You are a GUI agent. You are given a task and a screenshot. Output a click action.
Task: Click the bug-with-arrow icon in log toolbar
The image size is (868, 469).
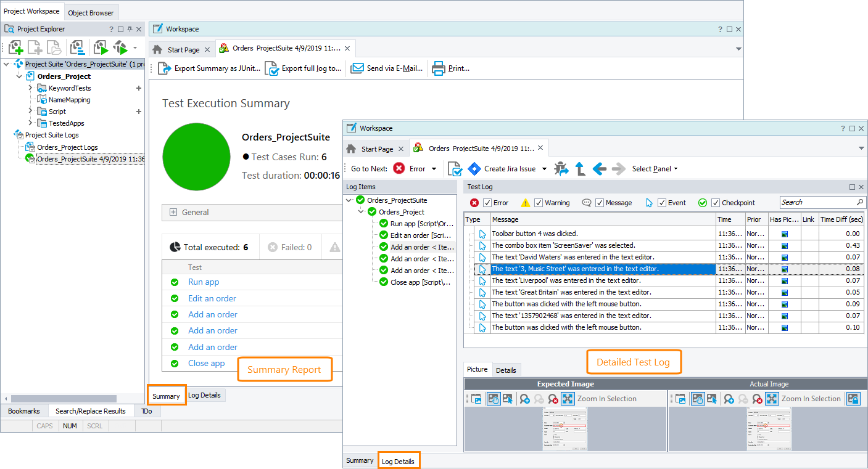[561, 169]
